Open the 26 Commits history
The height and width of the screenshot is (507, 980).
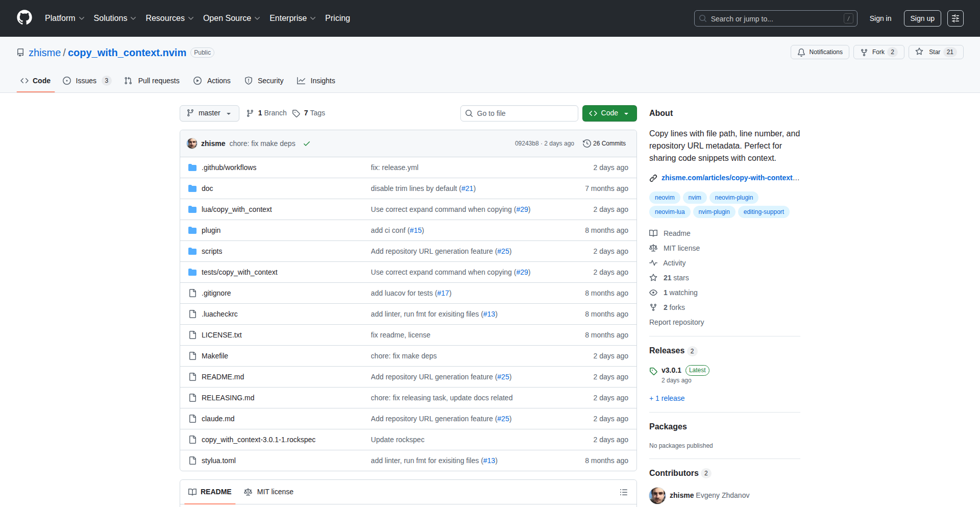click(604, 143)
